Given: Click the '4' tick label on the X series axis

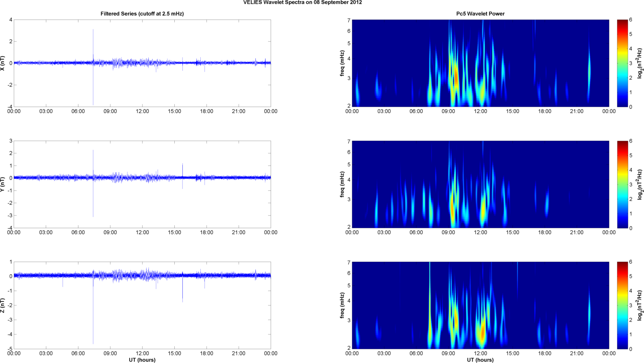Looking at the screenshot, I should coord(11,20).
